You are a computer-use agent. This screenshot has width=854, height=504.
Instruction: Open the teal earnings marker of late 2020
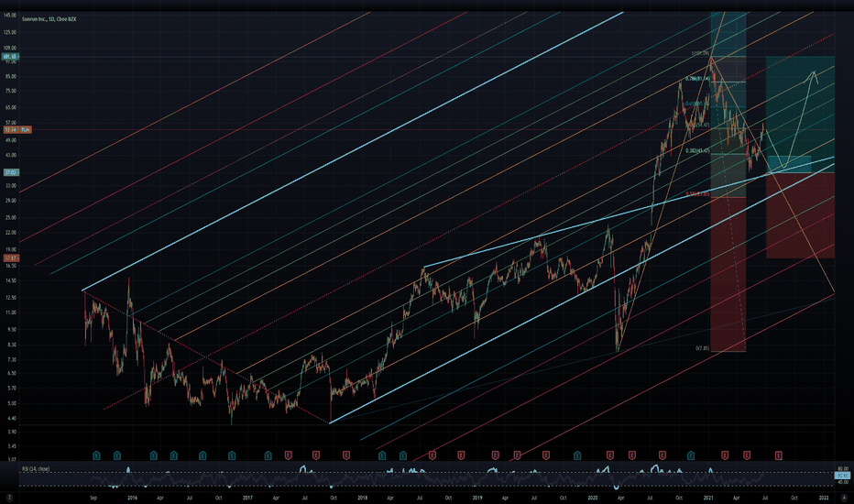[x=691, y=455]
